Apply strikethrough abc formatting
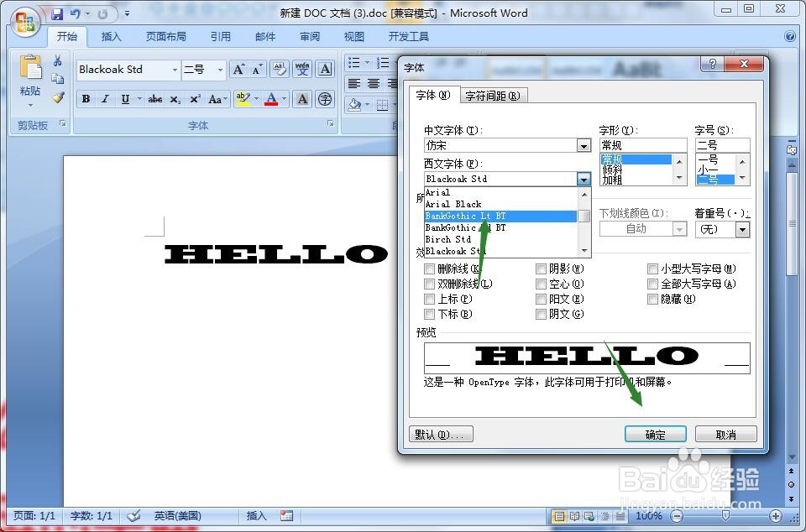The width and height of the screenshot is (806, 532). (154, 99)
